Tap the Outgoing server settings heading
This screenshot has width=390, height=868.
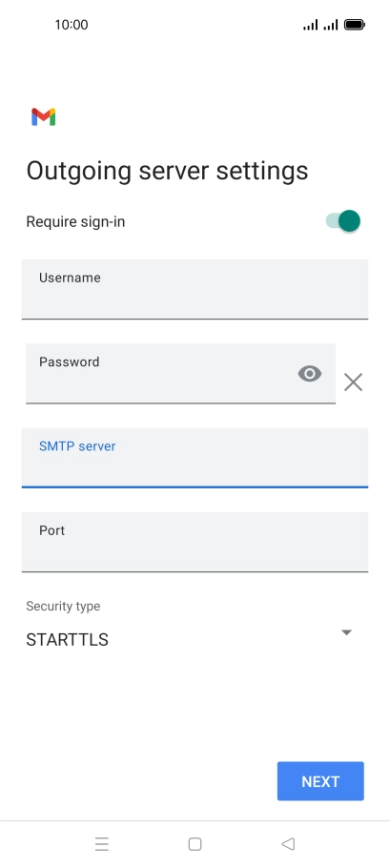point(167,171)
